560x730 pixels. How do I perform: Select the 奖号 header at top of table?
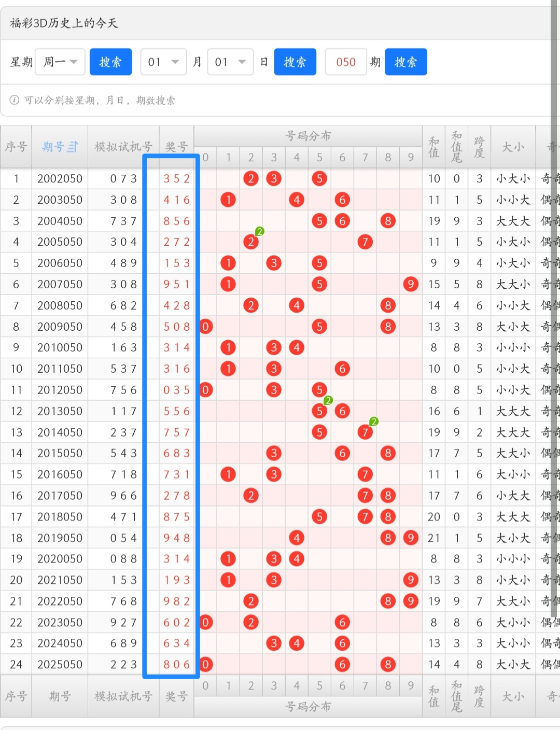[x=176, y=147]
